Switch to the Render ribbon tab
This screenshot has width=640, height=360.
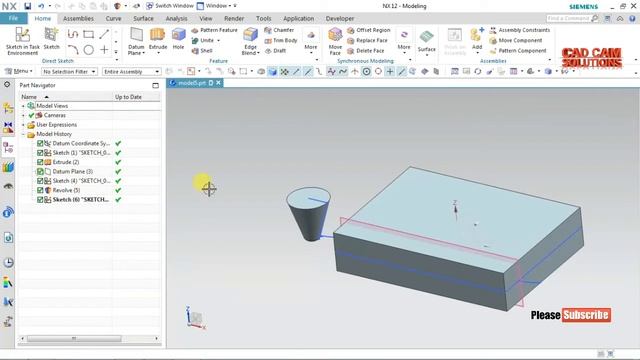point(234,18)
